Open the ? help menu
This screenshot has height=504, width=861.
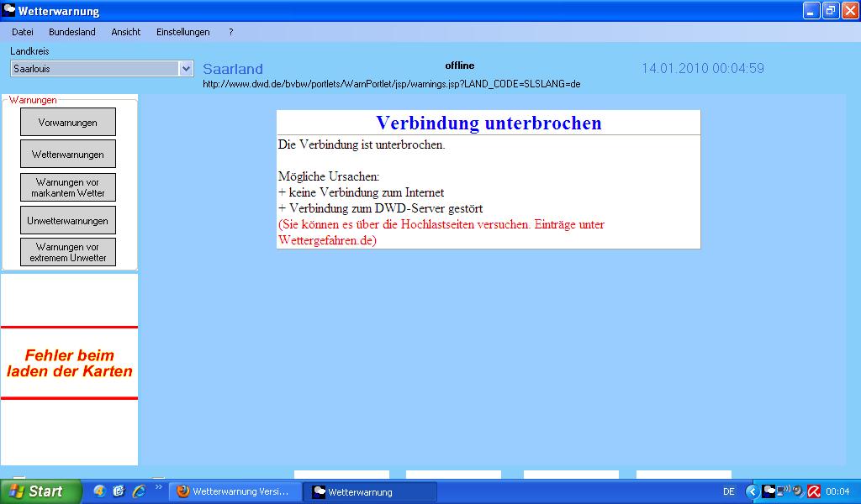tap(230, 32)
